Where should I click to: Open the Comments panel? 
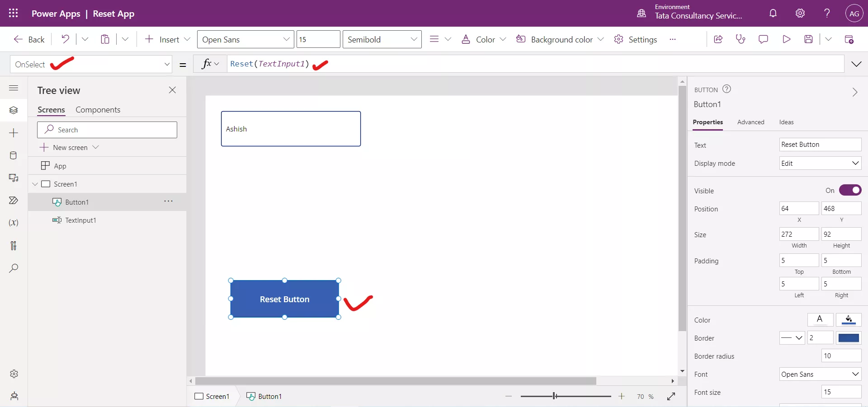(763, 39)
